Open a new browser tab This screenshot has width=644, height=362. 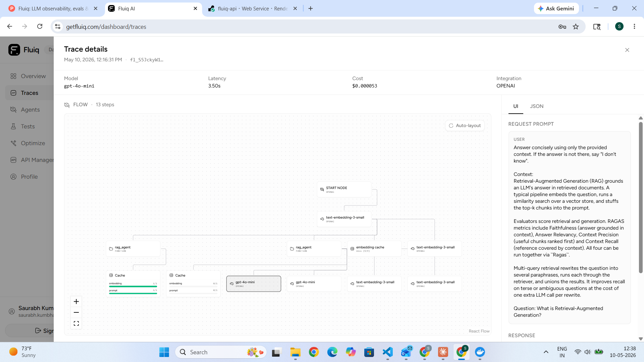311,8
